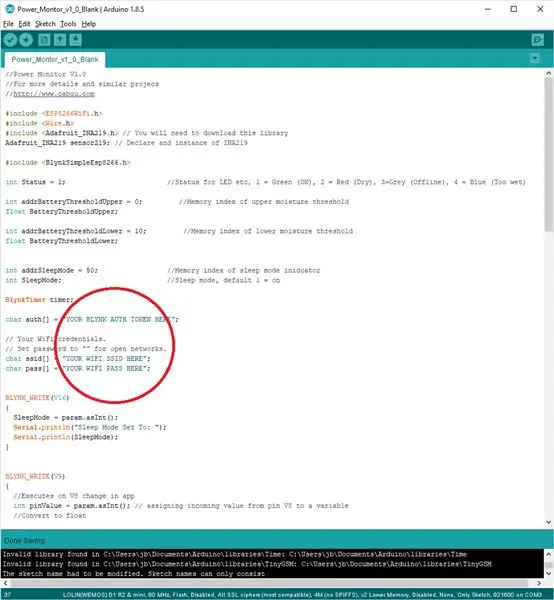This screenshot has height=600, width=554.
Task: Open the File menu
Action: tap(8, 24)
